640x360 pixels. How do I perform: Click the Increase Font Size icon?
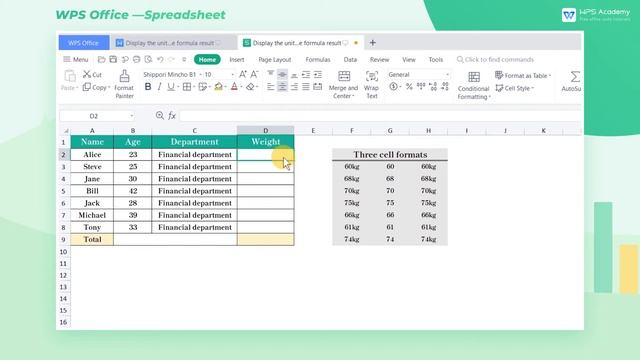[x=243, y=74]
